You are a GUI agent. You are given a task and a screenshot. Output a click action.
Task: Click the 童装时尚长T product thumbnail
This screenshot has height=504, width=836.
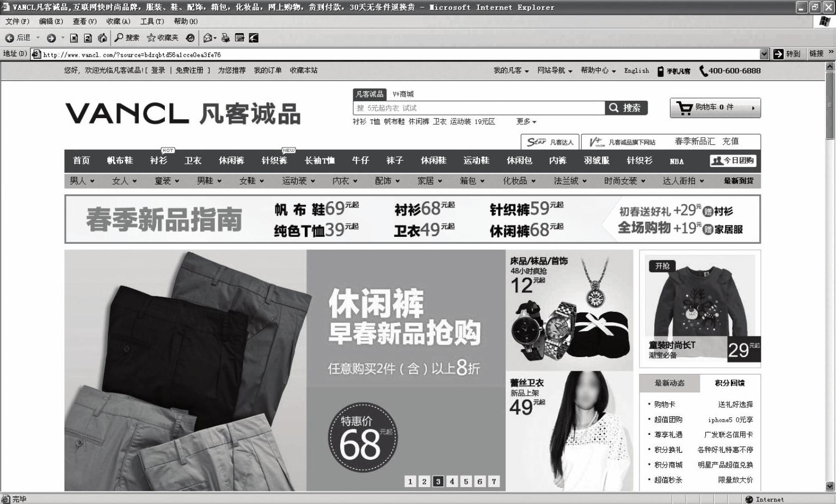pyautogui.click(x=700, y=309)
